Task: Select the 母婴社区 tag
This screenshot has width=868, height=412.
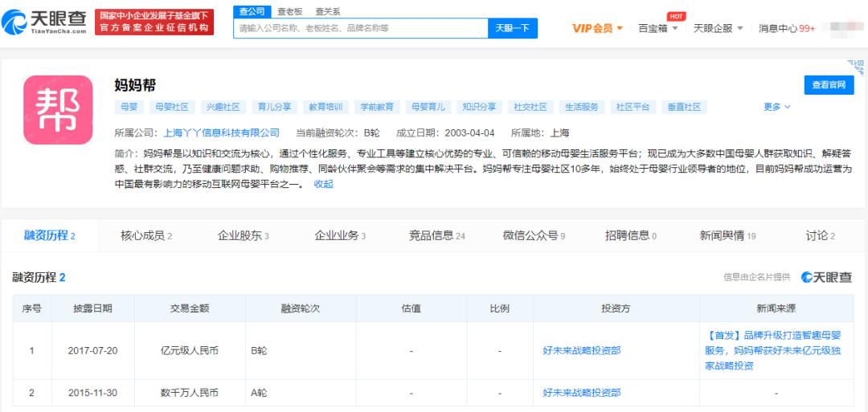Action: coord(172,107)
